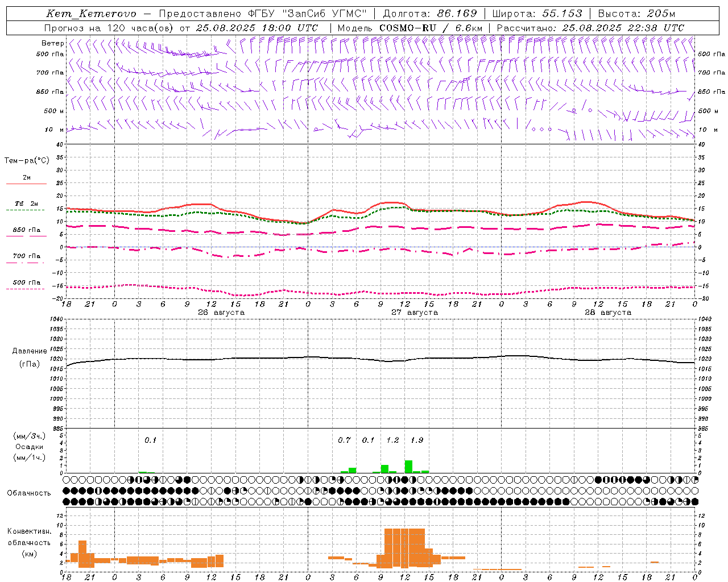
Task: Click the Td 2м dew point legend entry
Action: tap(26, 203)
